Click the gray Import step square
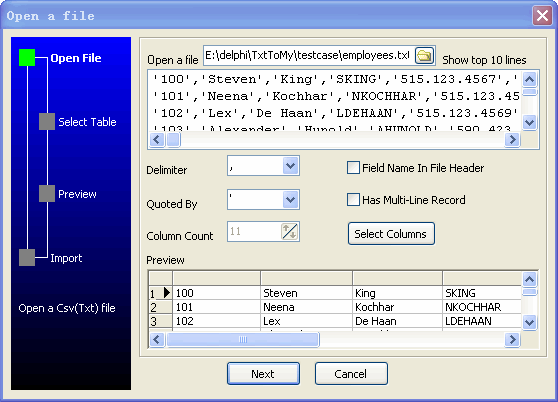The image size is (558, 402). point(27,258)
